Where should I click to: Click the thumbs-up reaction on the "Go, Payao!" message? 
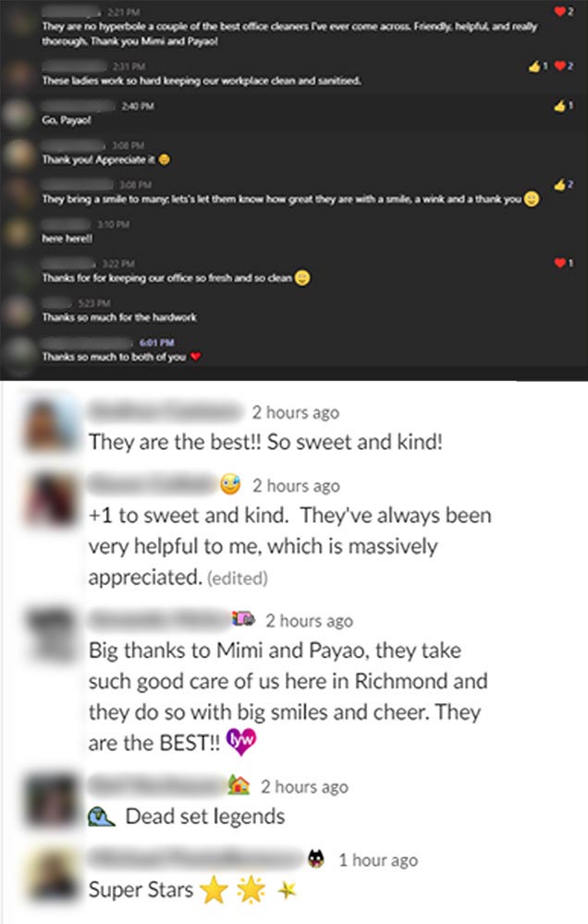tap(563, 106)
